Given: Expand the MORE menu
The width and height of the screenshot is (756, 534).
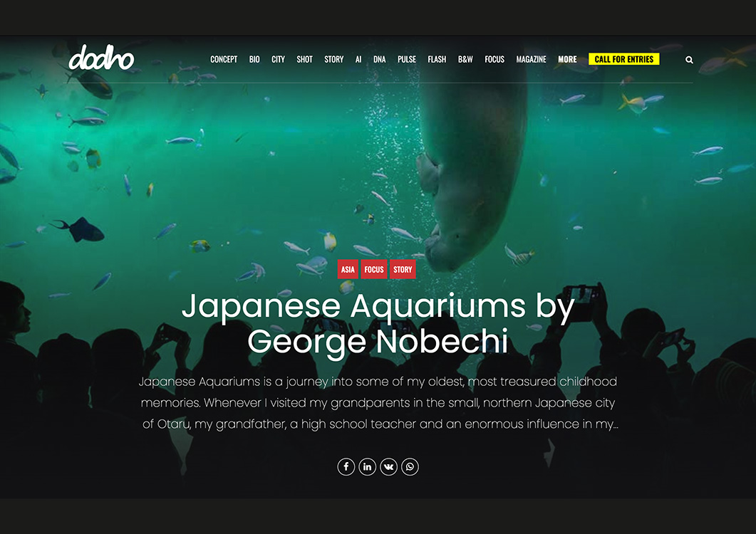Looking at the screenshot, I should point(567,59).
